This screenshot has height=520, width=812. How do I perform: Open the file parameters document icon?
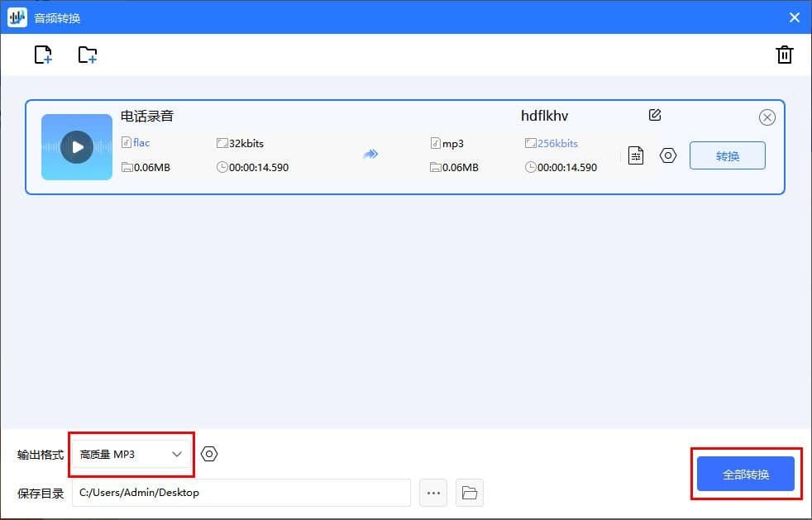point(635,155)
